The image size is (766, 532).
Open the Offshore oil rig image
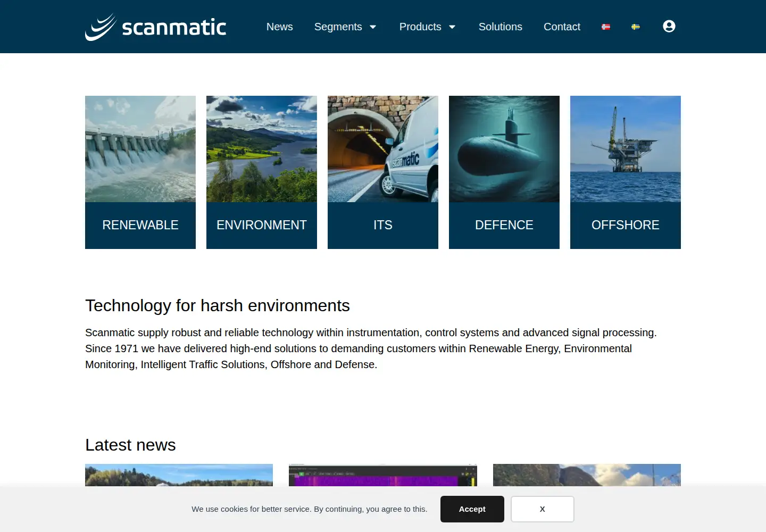pyautogui.click(x=626, y=149)
